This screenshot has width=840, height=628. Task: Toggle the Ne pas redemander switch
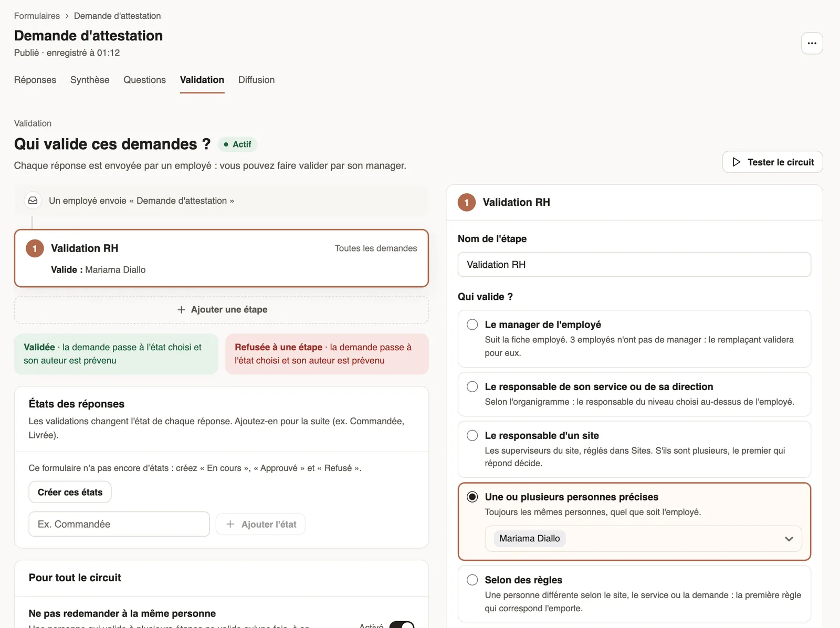pyautogui.click(x=402, y=625)
